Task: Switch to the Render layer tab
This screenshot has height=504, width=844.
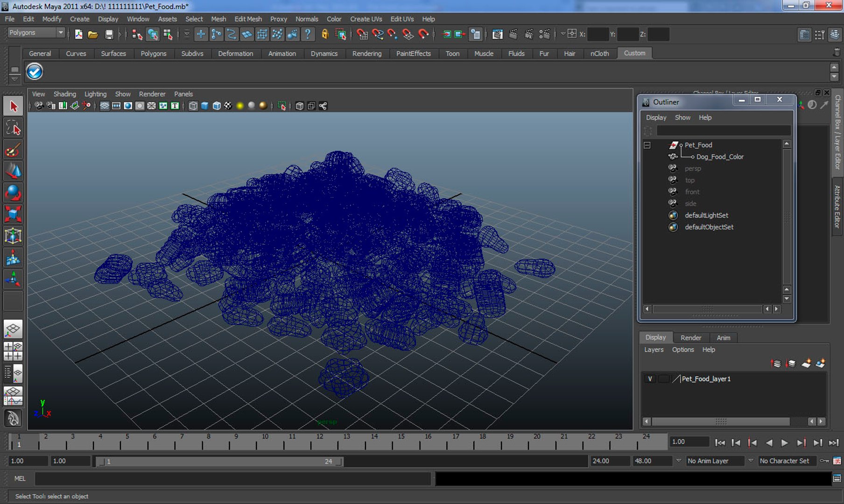Action: [x=691, y=337]
